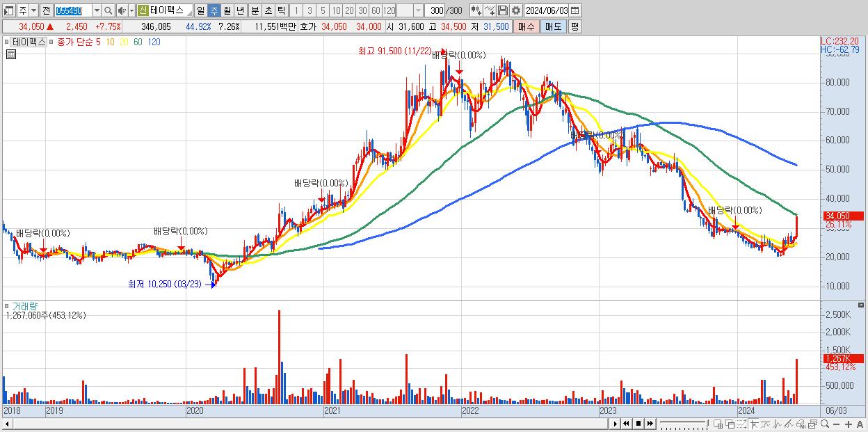
Task: Open chart settings gear icon
Action: pyautogui.click(x=515, y=10)
